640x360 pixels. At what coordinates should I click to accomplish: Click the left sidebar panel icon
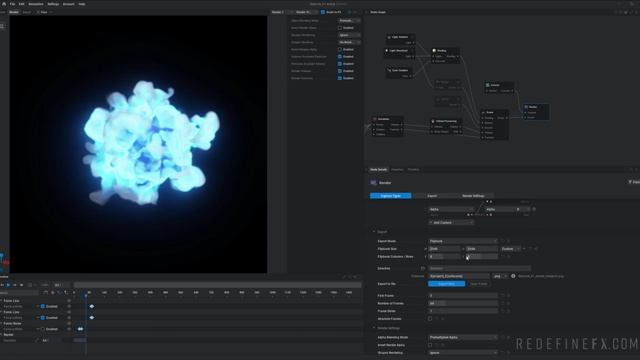click(x=2, y=26)
